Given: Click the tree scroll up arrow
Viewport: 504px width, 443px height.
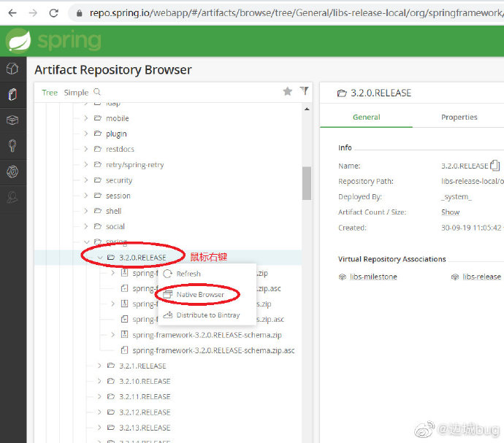Looking at the screenshot, I should 307,109.
